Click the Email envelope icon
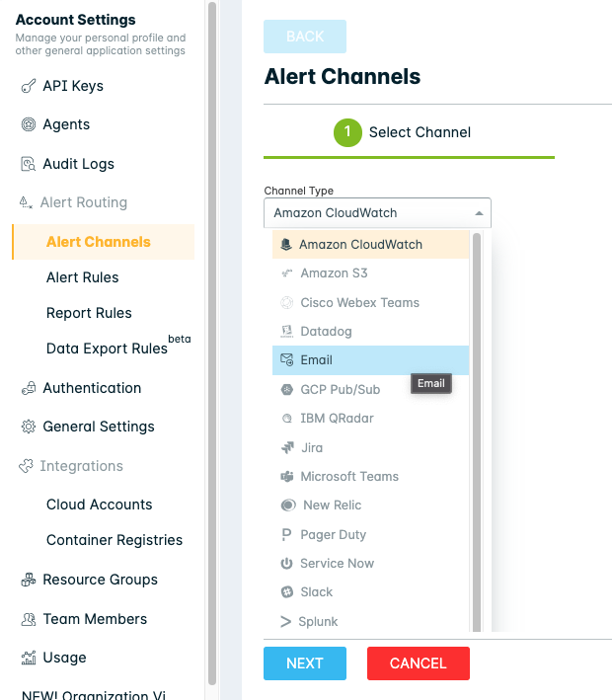This screenshot has height=700, width=612. (286, 359)
